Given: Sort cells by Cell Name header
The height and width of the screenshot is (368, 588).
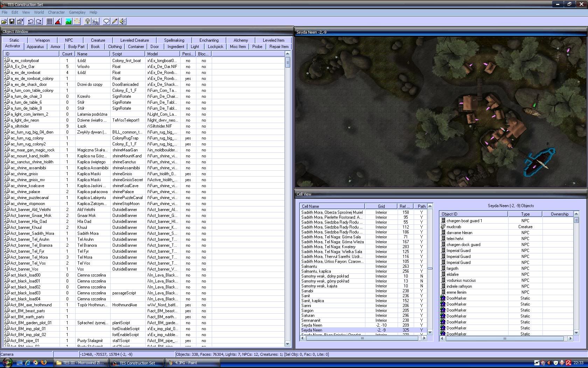Looking at the screenshot, I should [x=332, y=206].
